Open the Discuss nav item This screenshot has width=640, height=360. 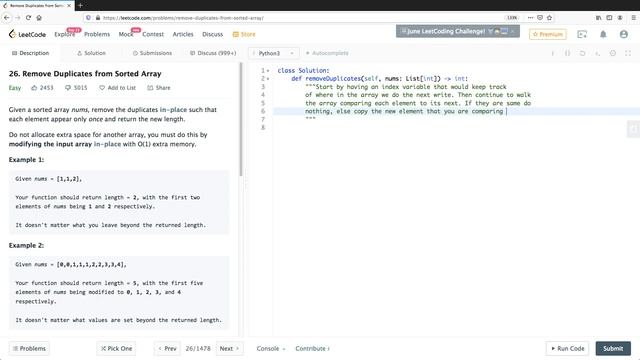click(x=213, y=34)
